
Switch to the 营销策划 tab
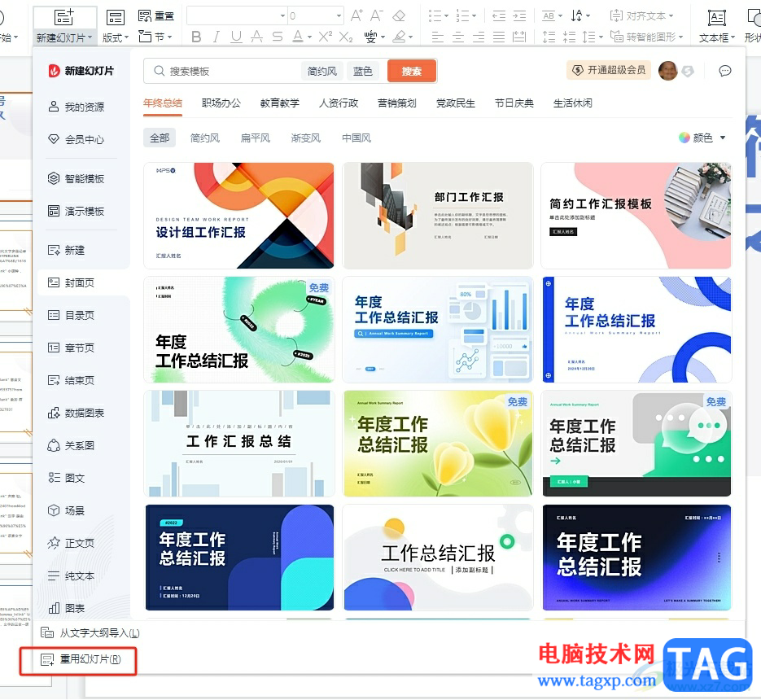[397, 103]
